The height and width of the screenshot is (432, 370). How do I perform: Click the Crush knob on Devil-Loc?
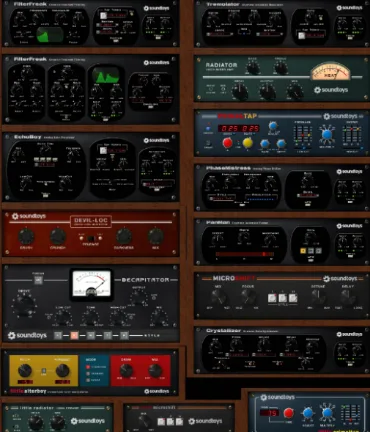(x=26, y=236)
